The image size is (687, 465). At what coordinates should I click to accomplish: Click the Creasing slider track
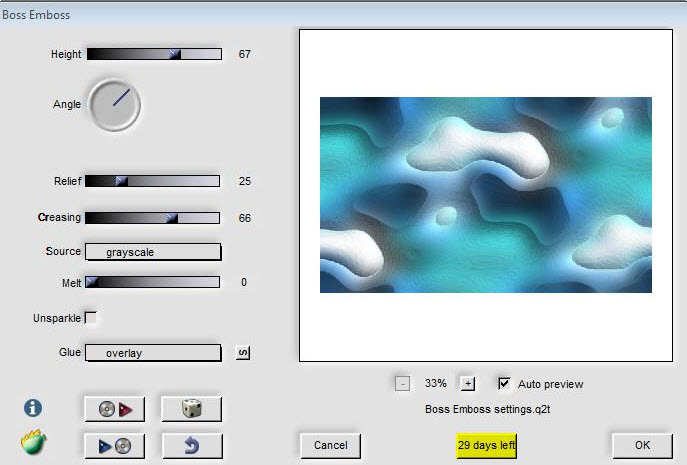tap(152, 218)
